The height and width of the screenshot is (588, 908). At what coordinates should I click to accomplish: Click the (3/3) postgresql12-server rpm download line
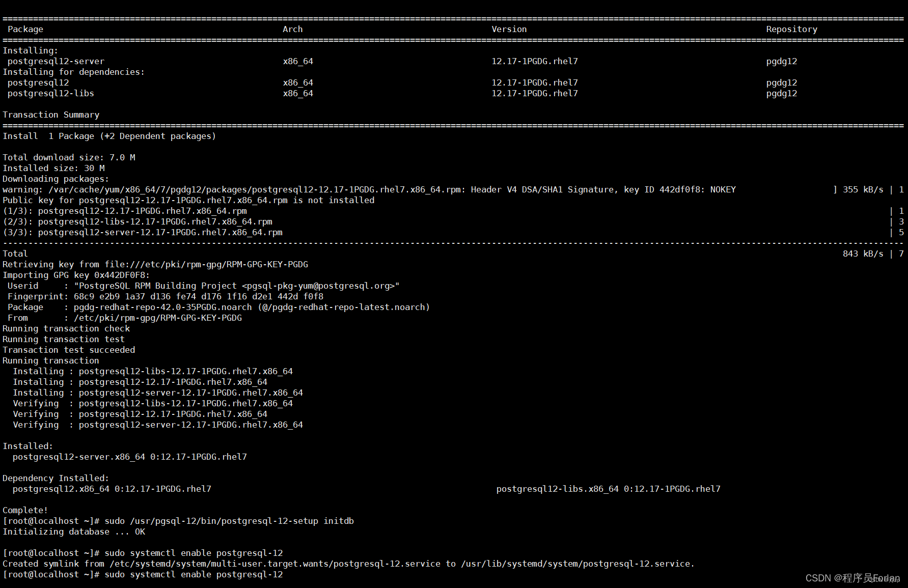[x=143, y=232]
